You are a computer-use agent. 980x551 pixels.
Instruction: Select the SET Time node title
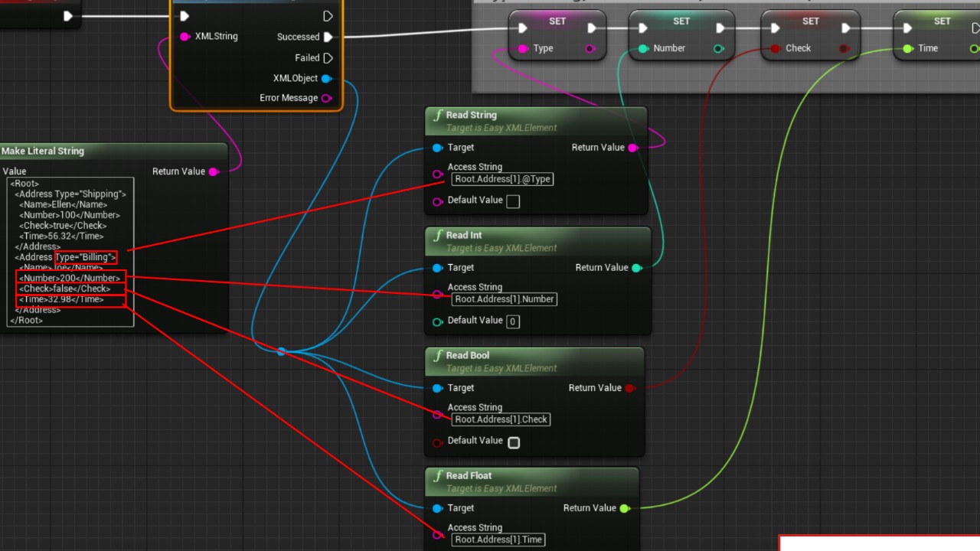(942, 21)
